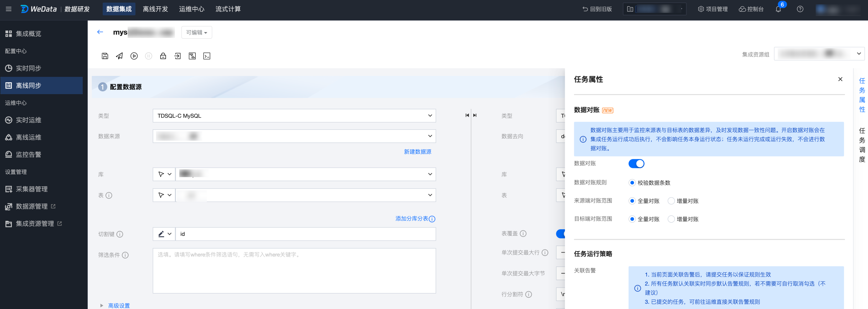Open the notifications bell
868x309 pixels.
point(778,9)
